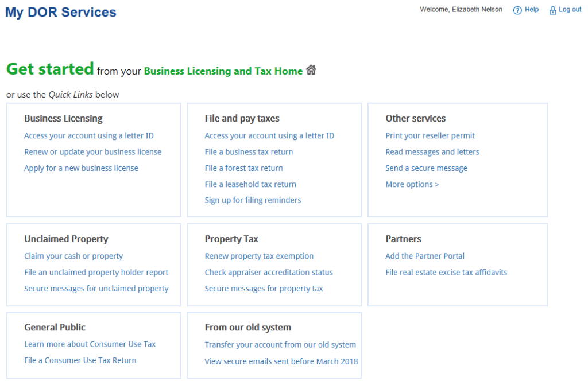The width and height of the screenshot is (588, 385).
Task: Claim your cash or property
Action: click(x=73, y=256)
